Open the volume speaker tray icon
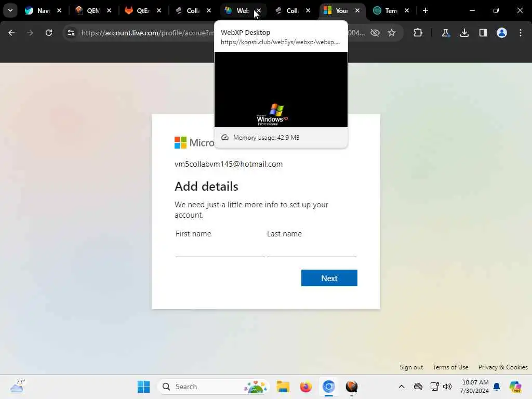 (x=447, y=387)
